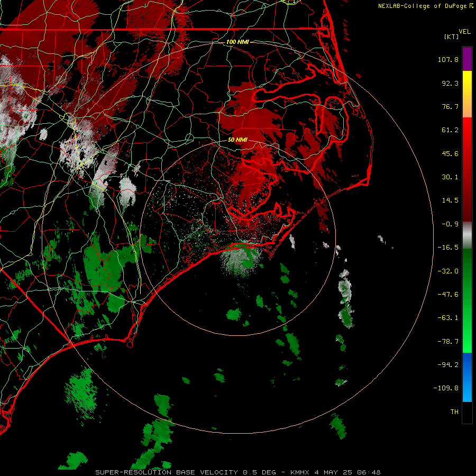Click the -32.0 legend value
This screenshot has height=476, width=476.
[x=448, y=271]
